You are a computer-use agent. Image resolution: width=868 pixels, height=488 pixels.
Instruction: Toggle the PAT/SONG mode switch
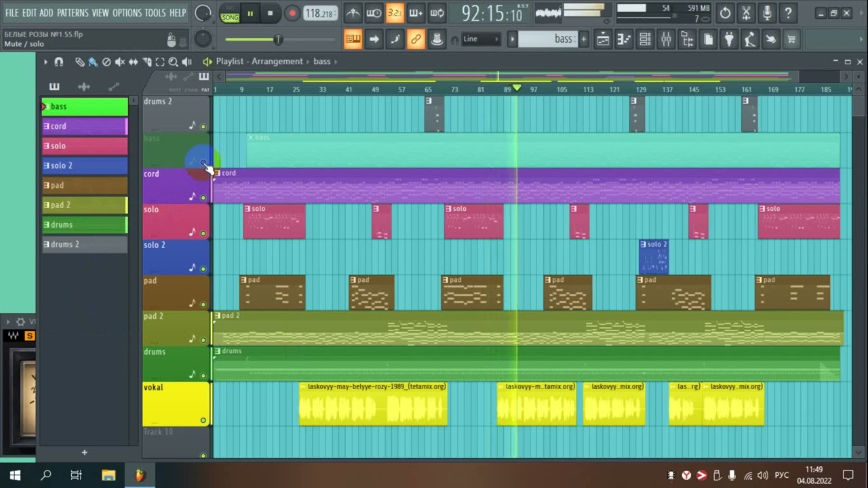click(230, 14)
